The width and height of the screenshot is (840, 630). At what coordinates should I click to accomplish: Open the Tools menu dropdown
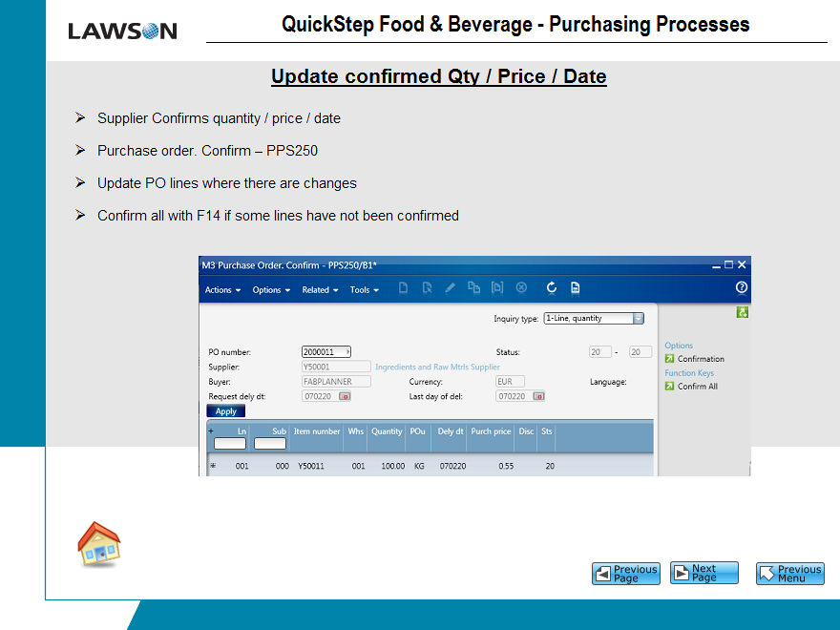pos(364,290)
